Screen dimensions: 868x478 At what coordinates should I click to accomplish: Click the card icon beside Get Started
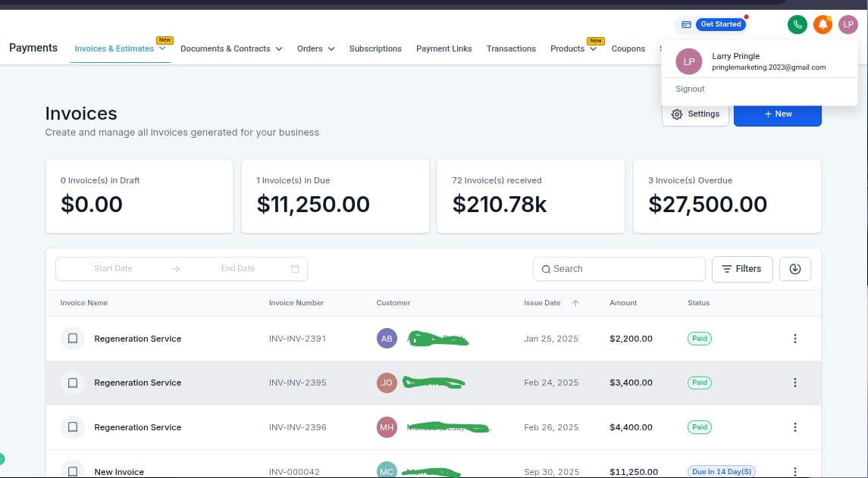(686, 24)
